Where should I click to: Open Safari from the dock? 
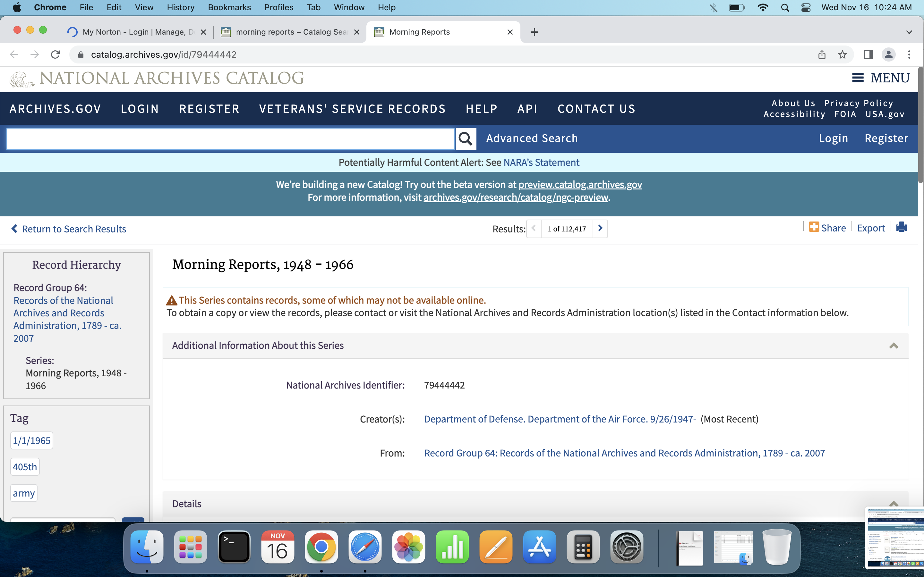(365, 547)
